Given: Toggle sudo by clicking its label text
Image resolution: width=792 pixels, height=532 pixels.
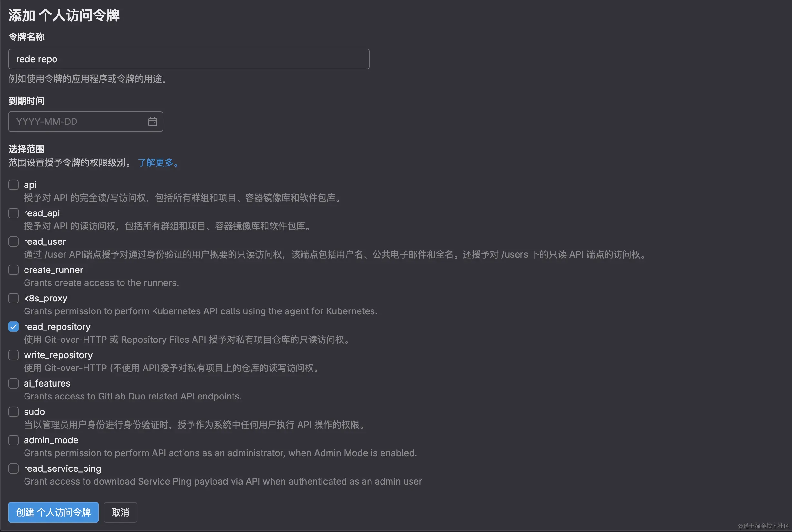Looking at the screenshot, I should tap(34, 411).
